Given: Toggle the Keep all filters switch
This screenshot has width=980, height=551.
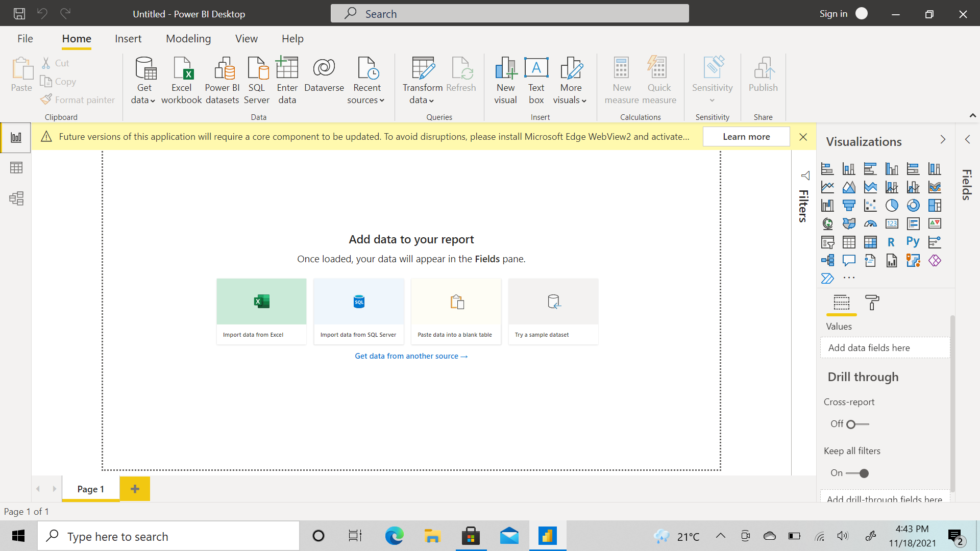Looking at the screenshot, I should pyautogui.click(x=857, y=473).
